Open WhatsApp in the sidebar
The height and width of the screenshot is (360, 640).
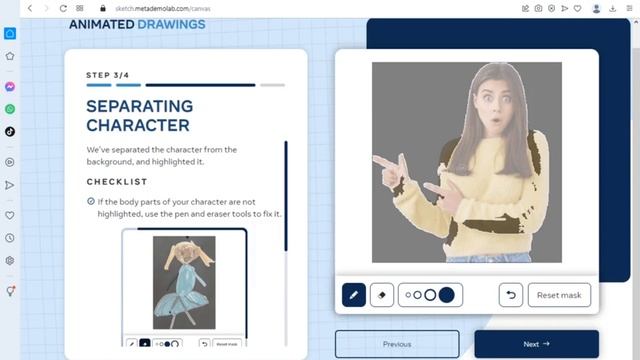point(10,109)
